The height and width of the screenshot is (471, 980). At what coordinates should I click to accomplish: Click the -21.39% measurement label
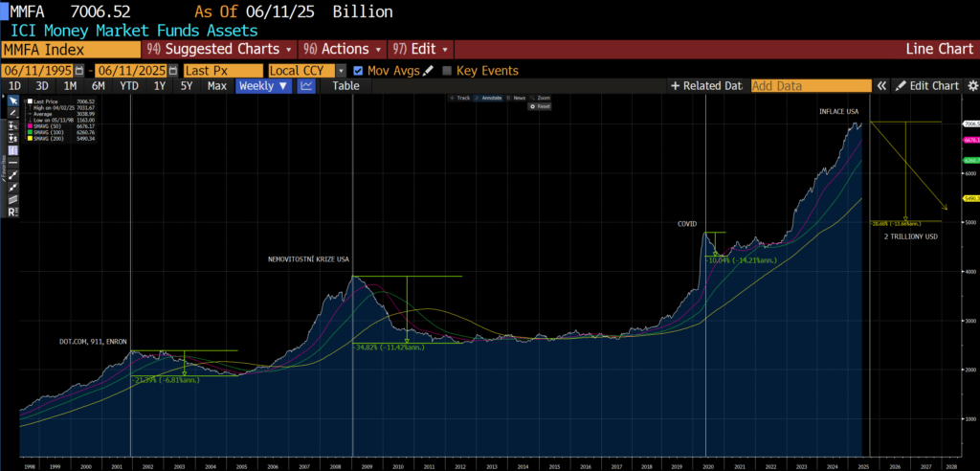[166, 379]
